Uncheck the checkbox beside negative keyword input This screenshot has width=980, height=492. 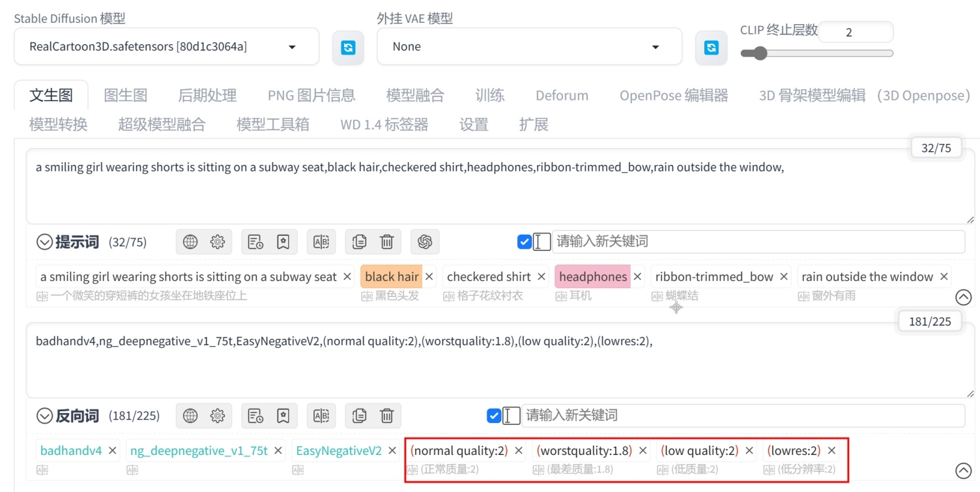coord(494,415)
